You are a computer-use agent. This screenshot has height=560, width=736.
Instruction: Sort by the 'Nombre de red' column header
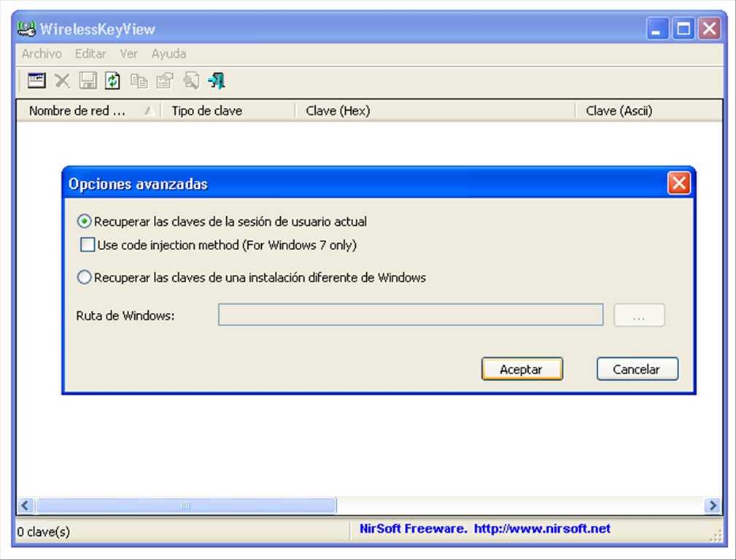[77, 111]
